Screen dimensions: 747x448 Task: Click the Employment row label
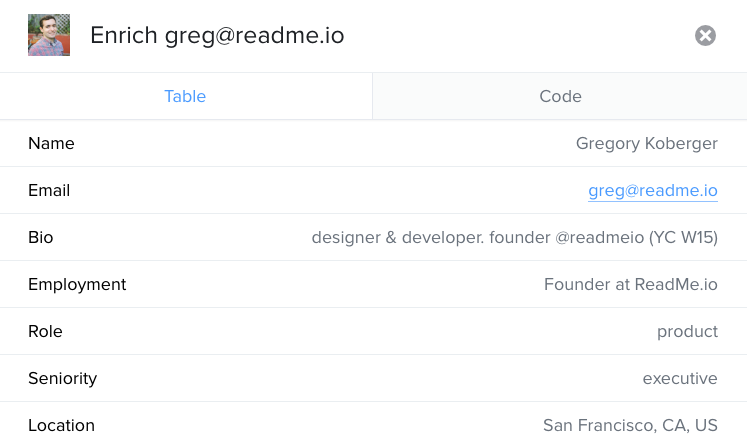[x=77, y=285]
